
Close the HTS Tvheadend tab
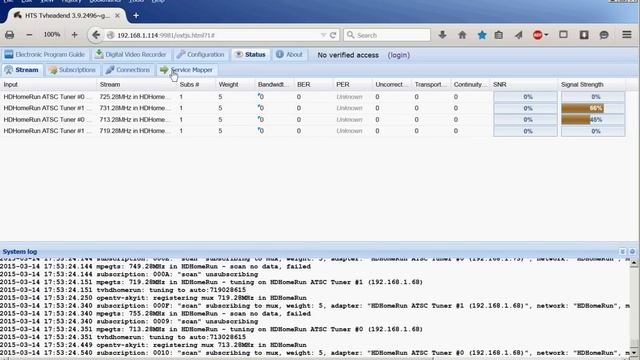117,16
